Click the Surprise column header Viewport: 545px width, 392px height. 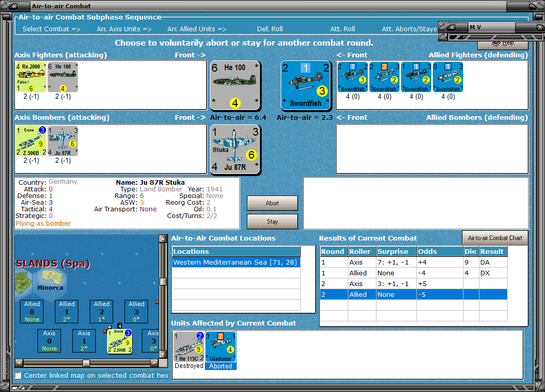[396, 251]
